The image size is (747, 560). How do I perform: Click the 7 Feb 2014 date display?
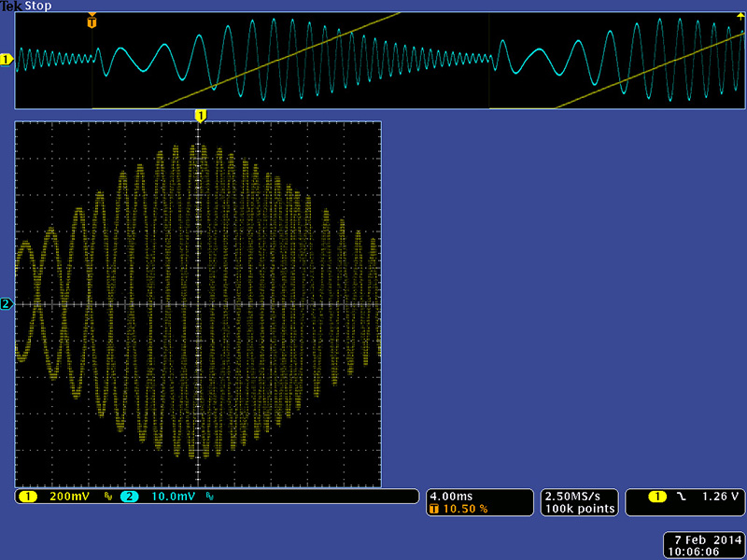pos(701,539)
